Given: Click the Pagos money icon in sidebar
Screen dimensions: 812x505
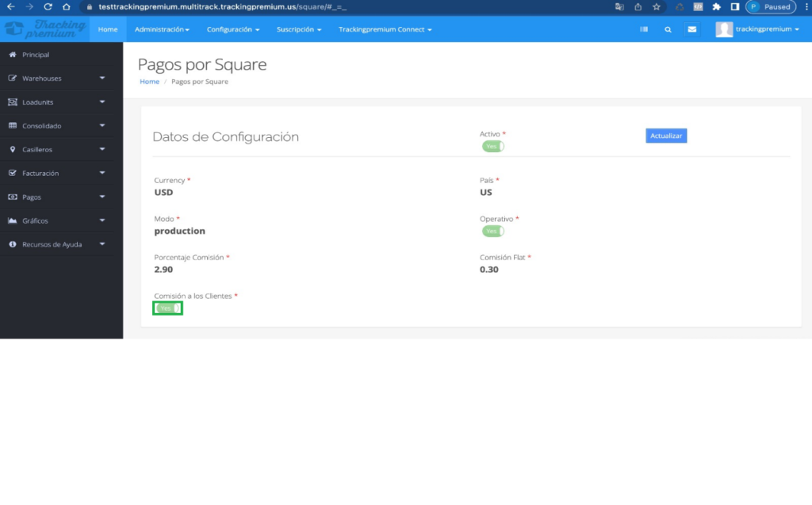Looking at the screenshot, I should (13, 197).
